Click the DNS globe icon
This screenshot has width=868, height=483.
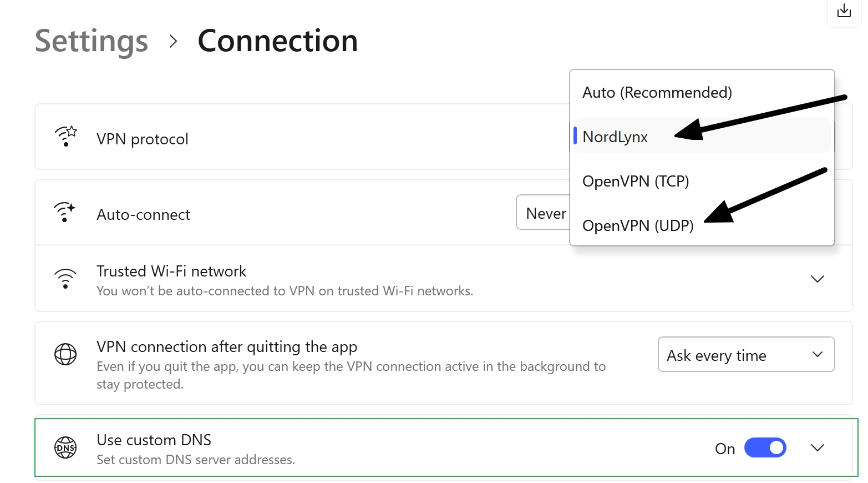(x=65, y=447)
